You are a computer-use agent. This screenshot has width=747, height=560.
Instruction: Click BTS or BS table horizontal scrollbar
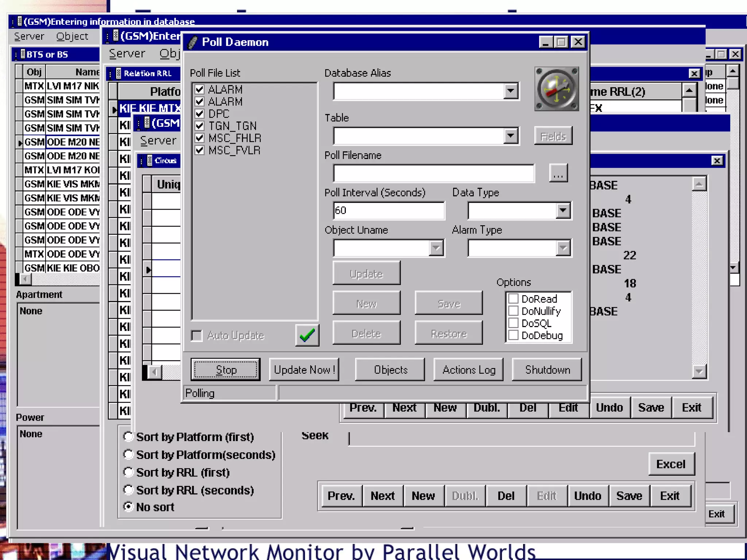tap(60, 279)
